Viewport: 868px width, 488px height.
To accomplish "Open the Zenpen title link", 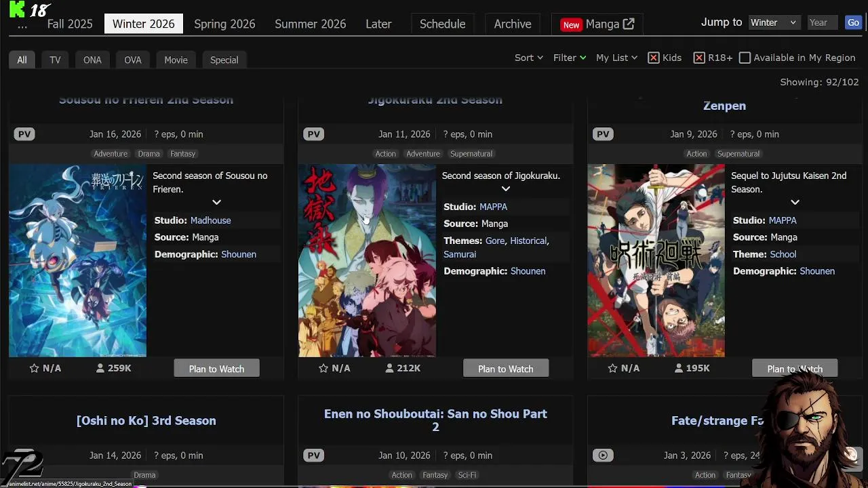I will coord(724,106).
